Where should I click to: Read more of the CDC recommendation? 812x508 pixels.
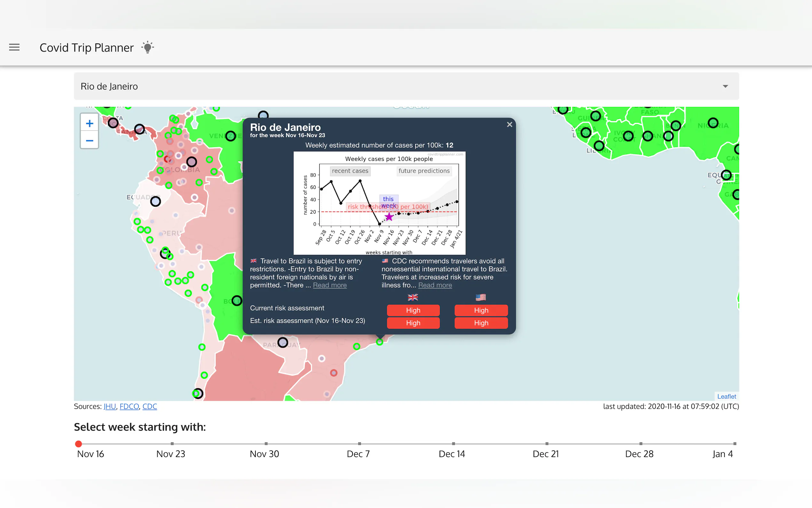coord(435,285)
